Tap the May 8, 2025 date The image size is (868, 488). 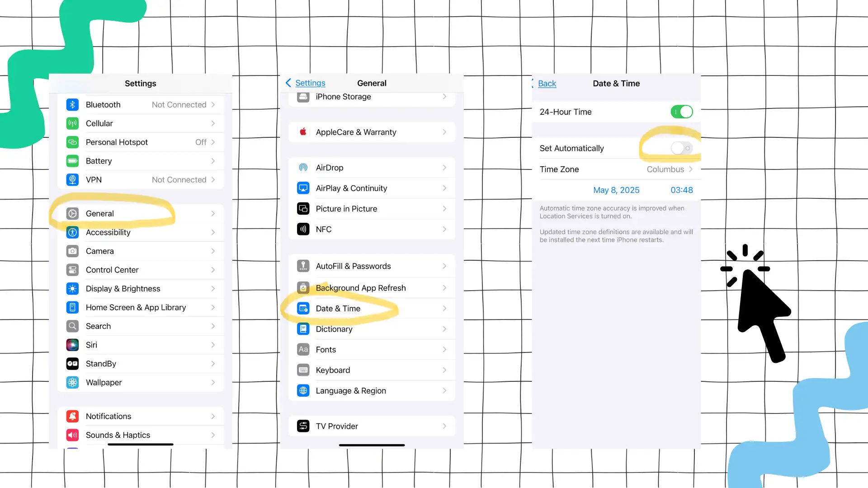click(x=616, y=190)
